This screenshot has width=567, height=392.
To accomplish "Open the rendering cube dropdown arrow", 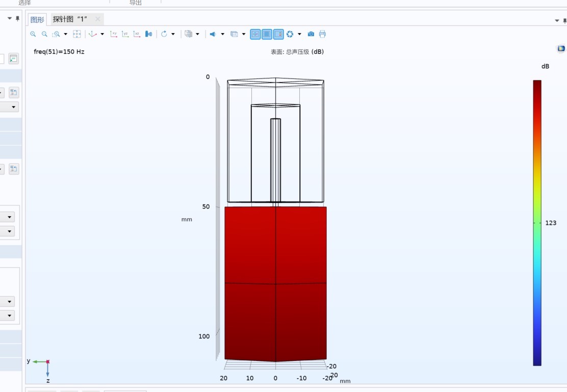I will point(197,34).
